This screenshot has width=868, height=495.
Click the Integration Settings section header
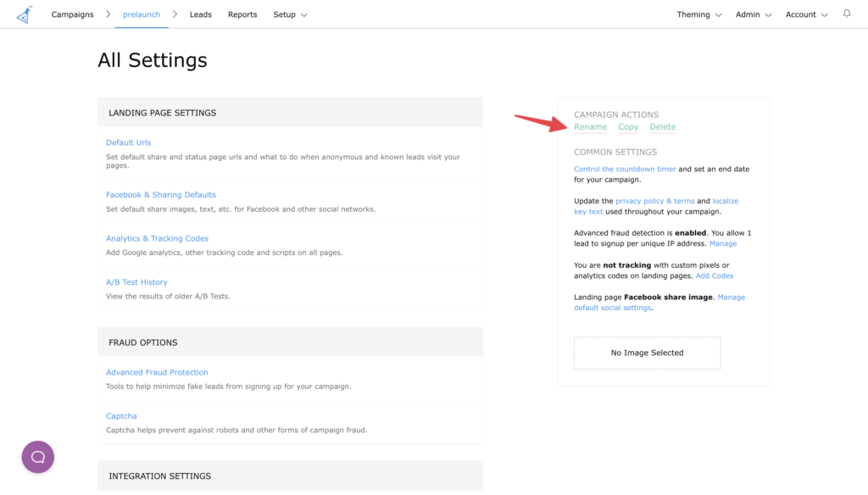click(x=290, y=476)
